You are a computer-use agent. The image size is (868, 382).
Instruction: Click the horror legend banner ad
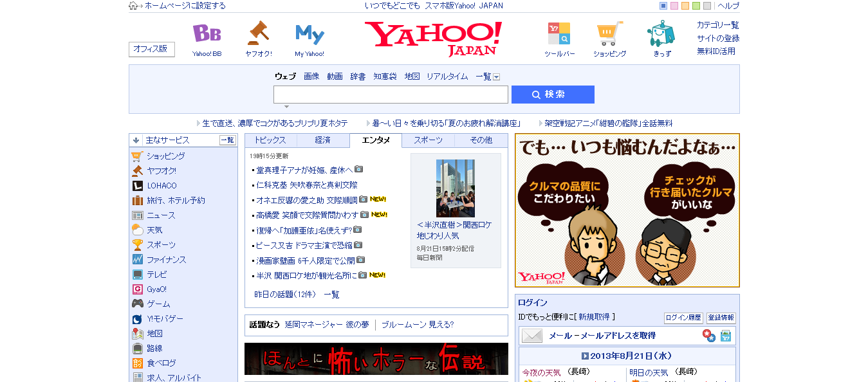(x=376, y=359)
